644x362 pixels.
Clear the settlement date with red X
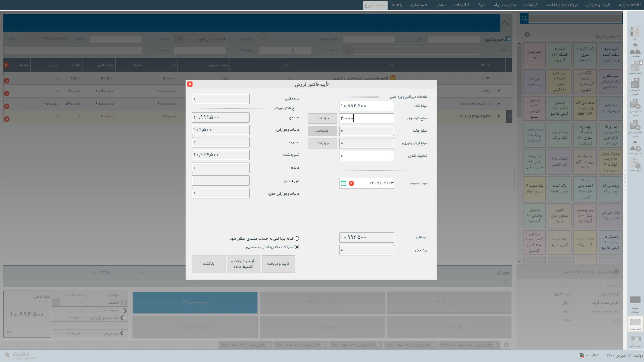(x=351, y=183)
